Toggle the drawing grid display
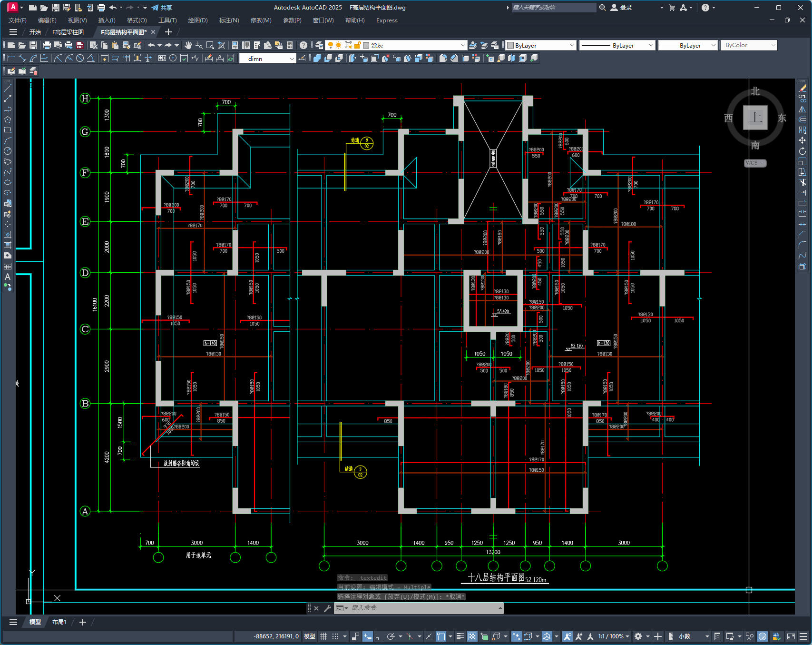 click(x=323, y=636)
